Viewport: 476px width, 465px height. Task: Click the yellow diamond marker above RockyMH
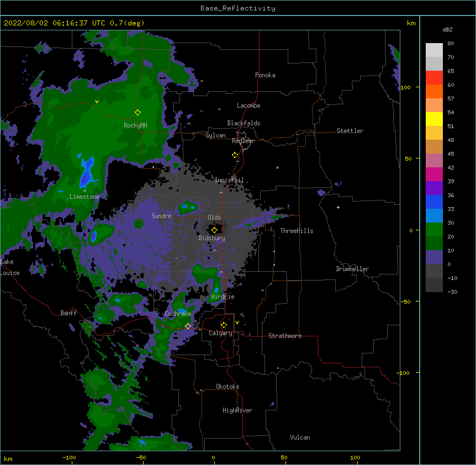click(137, 113)
